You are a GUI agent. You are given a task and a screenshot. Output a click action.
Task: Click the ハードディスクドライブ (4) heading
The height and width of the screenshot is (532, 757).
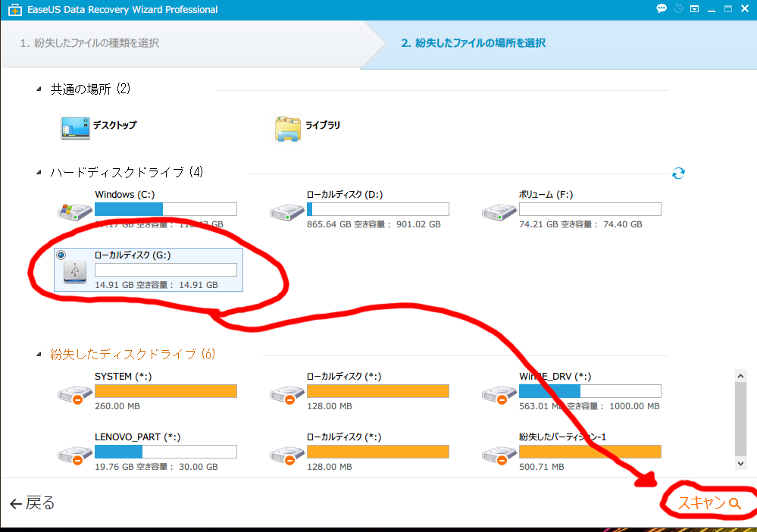127,172
